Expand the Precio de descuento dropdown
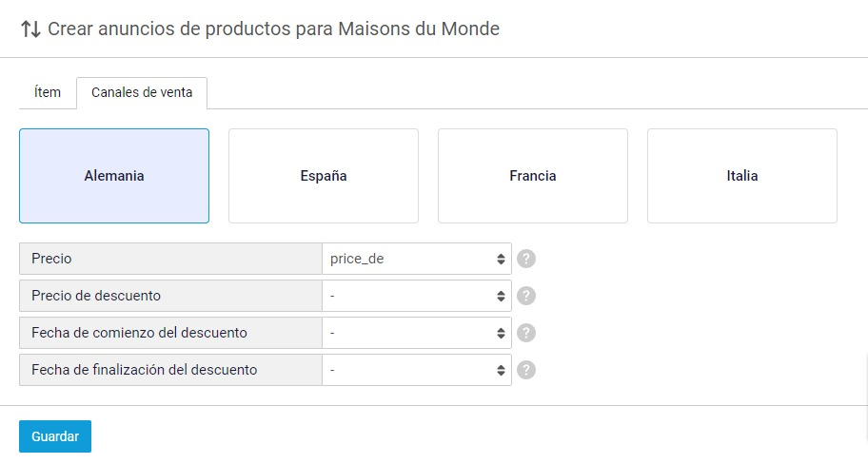 417,296
